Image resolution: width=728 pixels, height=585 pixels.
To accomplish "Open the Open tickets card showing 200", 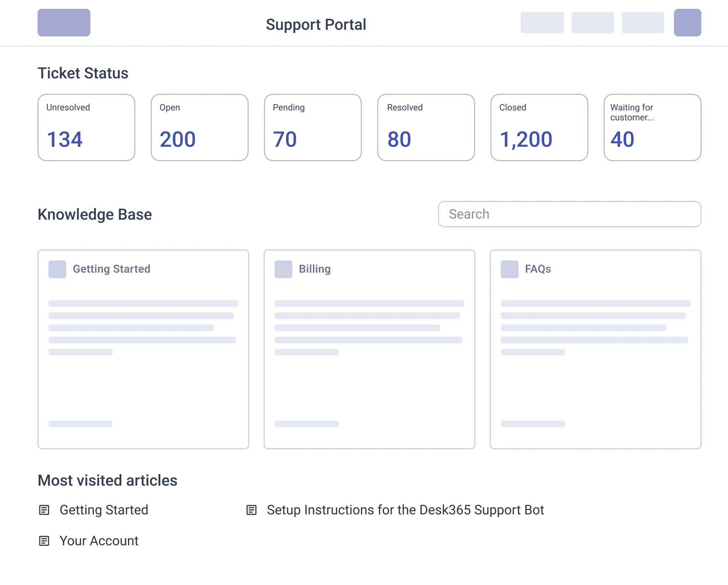I will tap(200, 127).
